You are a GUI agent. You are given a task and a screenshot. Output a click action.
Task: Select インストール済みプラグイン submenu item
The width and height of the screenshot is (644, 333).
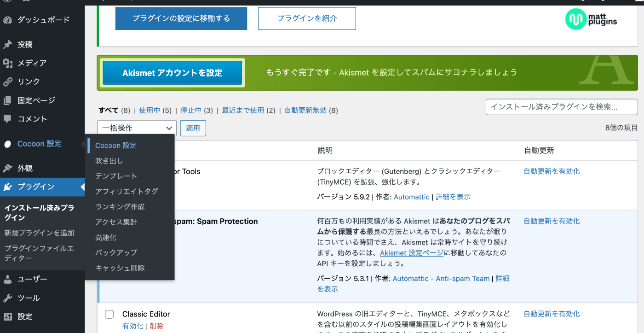tap(40, 213)
